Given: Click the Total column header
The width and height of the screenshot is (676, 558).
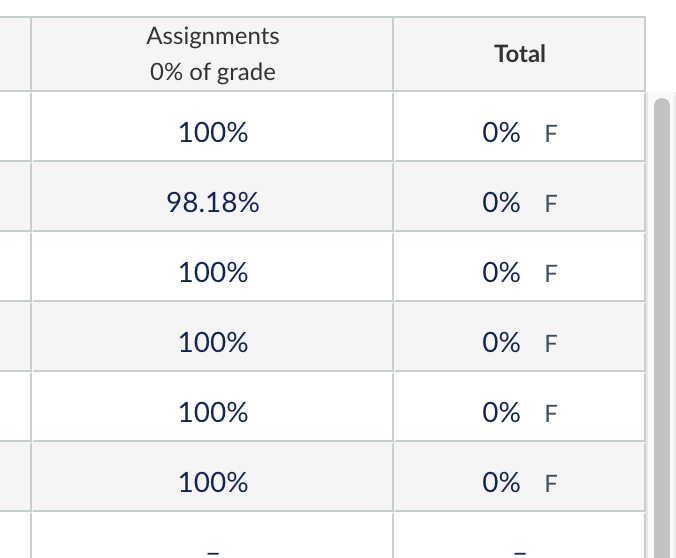Looking at the screenshot, I should pyautogui.click(x=519, y=54).
